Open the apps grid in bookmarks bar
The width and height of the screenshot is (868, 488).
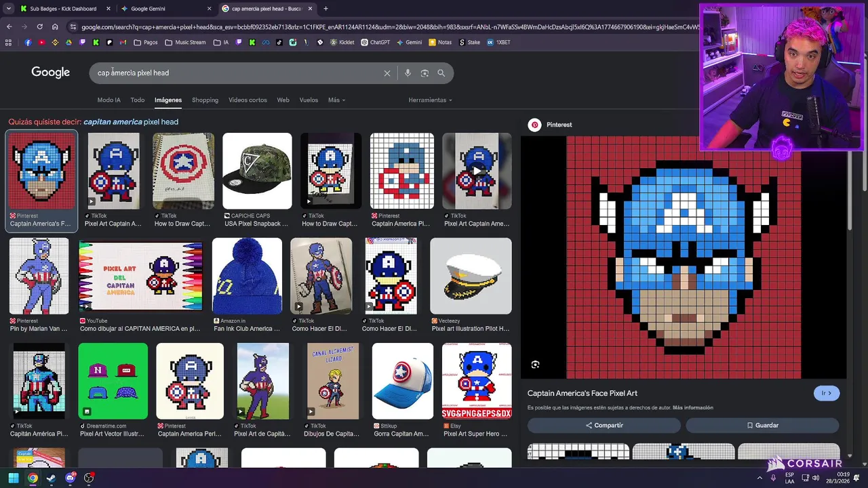click(8, 42)
